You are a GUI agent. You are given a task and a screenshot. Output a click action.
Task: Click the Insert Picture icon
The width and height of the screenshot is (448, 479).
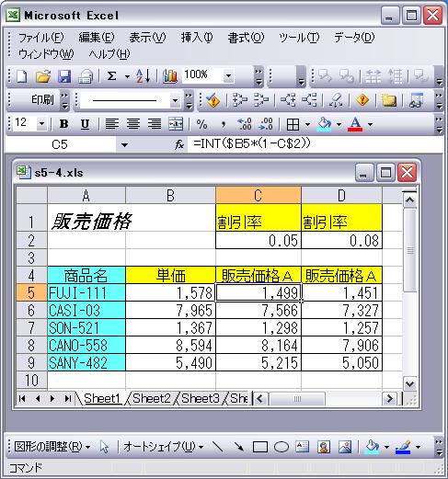[x=345, y=447]
